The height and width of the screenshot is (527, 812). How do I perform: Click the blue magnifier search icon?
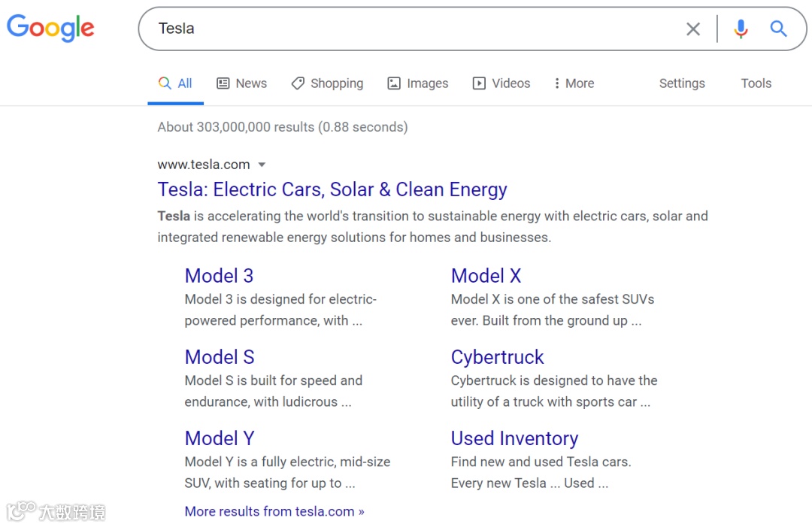tap(778, 29)
